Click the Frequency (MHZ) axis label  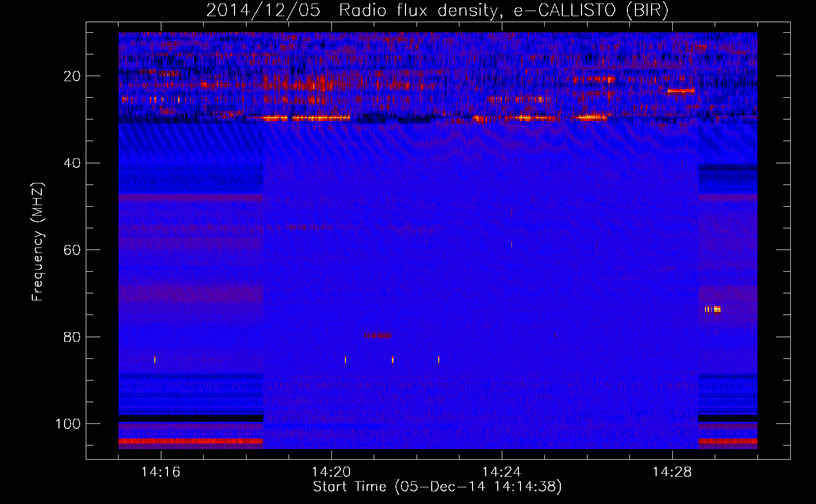38,242
